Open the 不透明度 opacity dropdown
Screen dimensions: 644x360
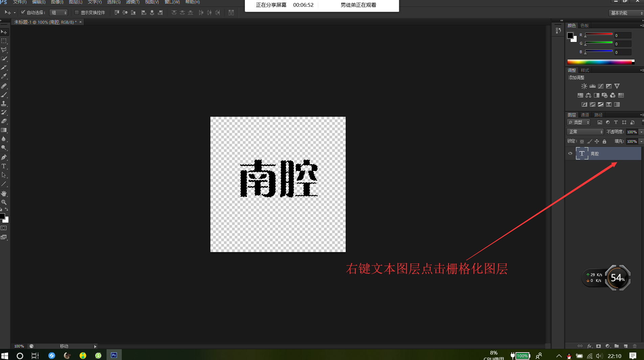point(641,132)
